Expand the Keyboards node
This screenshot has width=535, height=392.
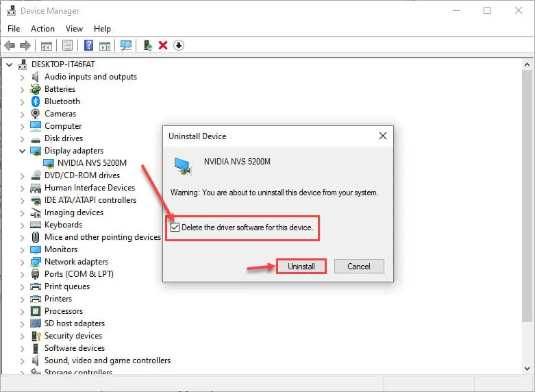[x=22, y=225]
